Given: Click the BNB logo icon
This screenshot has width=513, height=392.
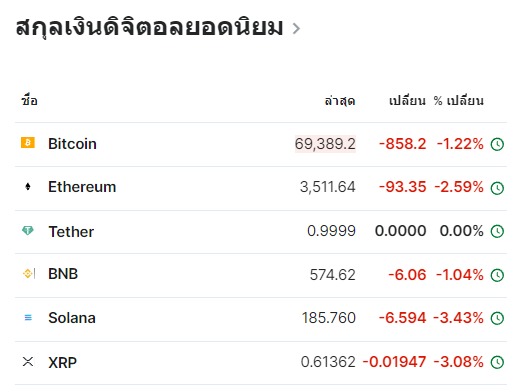Looking at the screenshot, I should (x=29, y=274).
